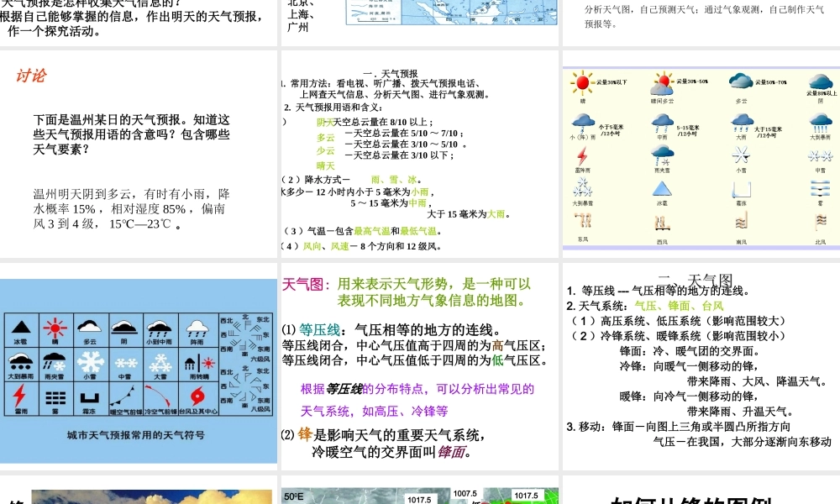This screenshot has width=840, height=504.
Task: Click the green 气压、锋面、台风 text
Action: (x=679, y=306)
